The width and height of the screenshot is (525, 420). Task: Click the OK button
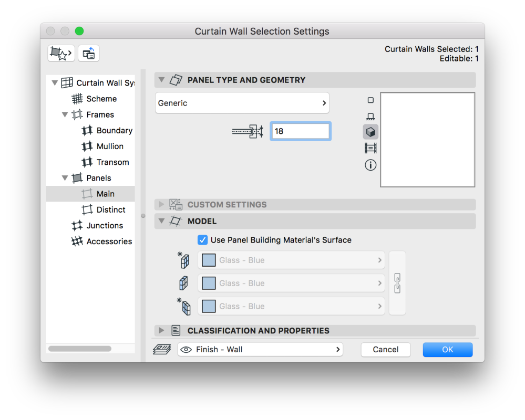coord(447,350)
